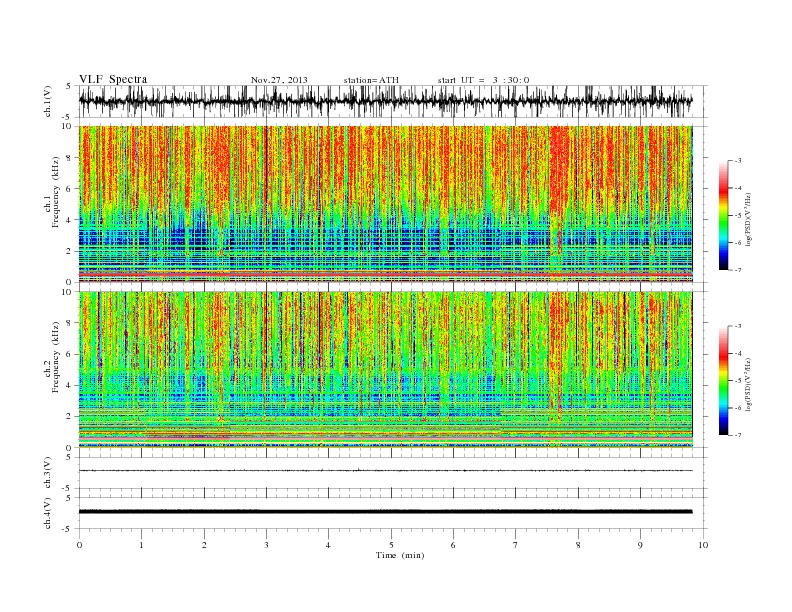Click the "4" kHz tick of ch.2 spectrogram

click(69, 386)
